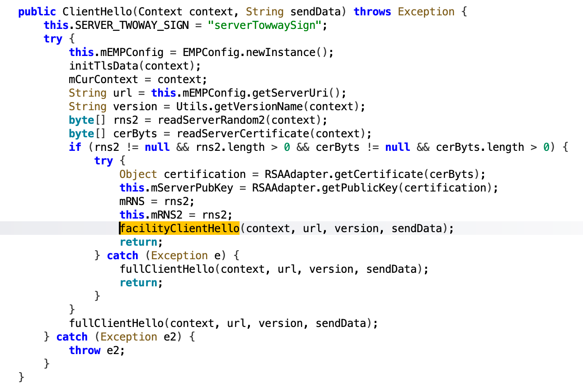Click the SERVER_TWOWAY_SIGN field name
This screenshot has height=392, width=583.
click(x=129, y=25)
